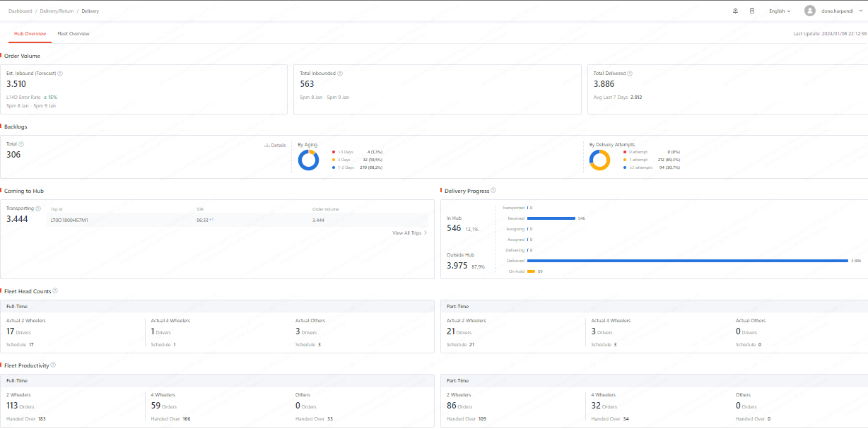Viewport: 868px width, 429px height.
Task: Download backlog Details
Action: point(275,145)
